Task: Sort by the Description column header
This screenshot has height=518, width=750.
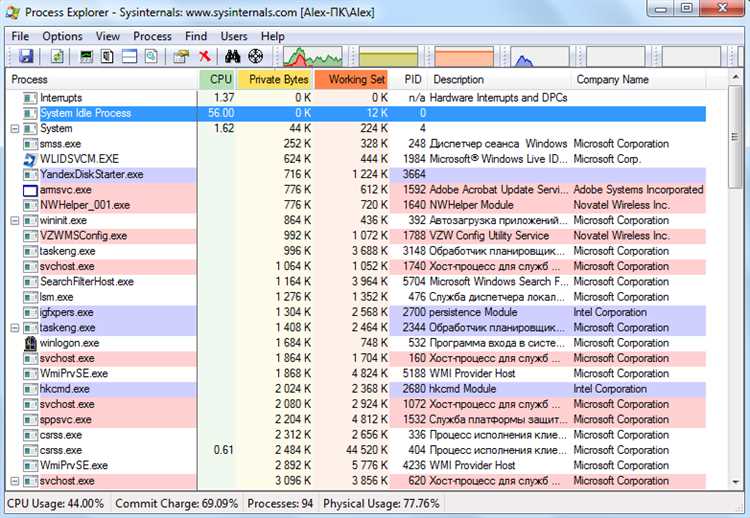Action: click(x=499, y=79)
